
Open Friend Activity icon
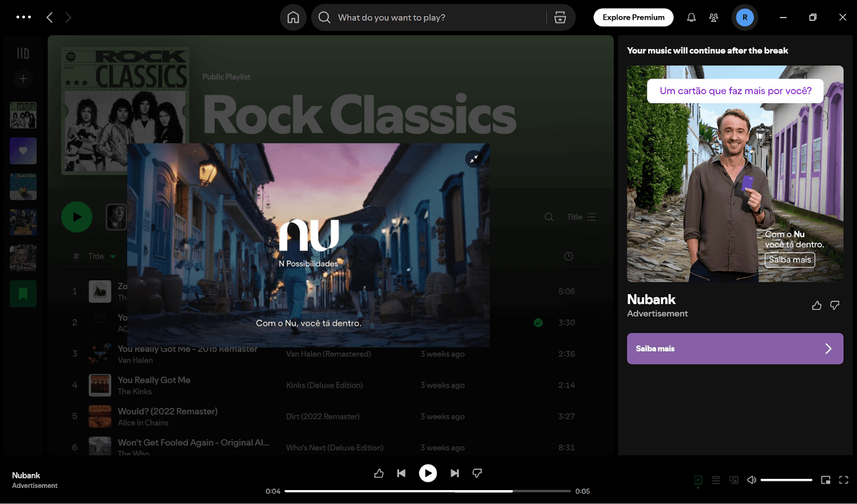[713, 18]
